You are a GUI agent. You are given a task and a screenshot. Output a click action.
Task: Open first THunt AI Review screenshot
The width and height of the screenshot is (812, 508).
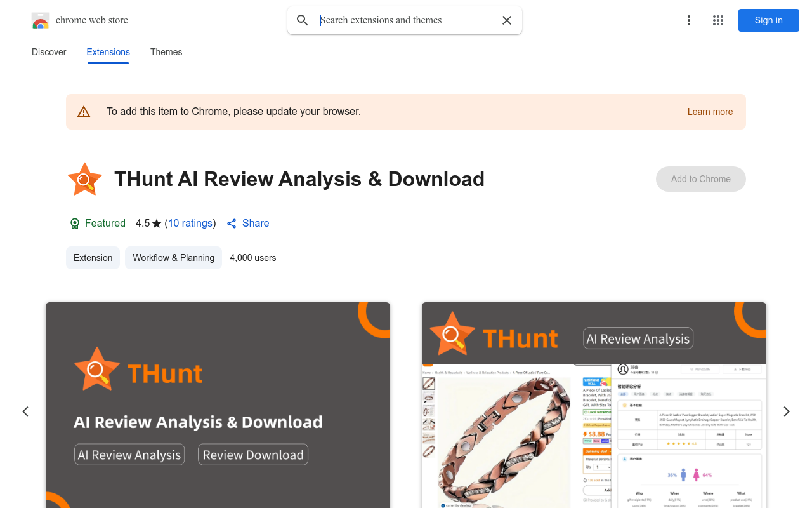[x=218, y=405]
